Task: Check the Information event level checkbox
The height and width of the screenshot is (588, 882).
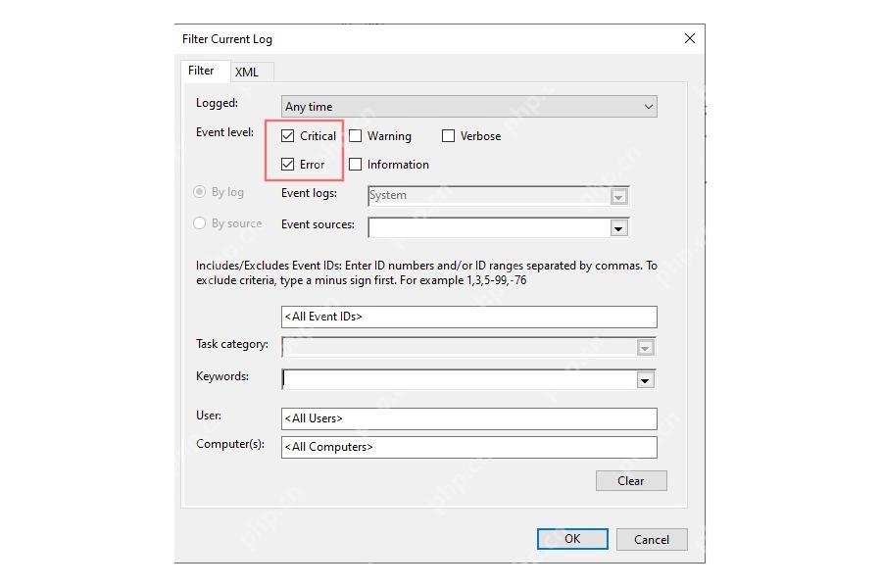Action: 355,165
